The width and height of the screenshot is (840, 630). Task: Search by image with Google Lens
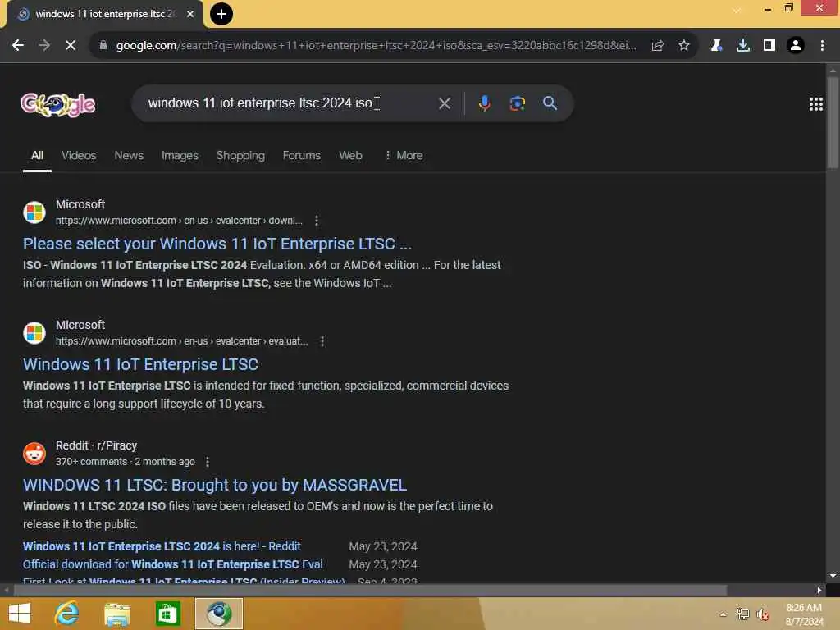pos(517,103)
